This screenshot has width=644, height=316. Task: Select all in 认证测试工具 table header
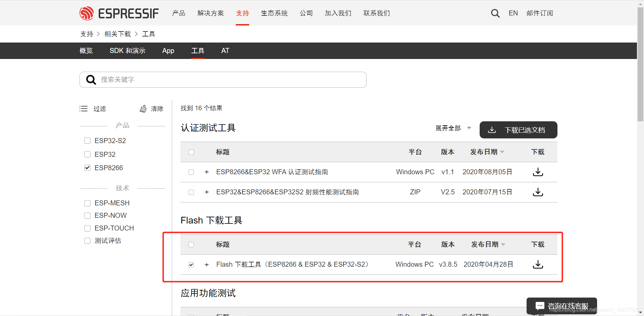(191, 152)
